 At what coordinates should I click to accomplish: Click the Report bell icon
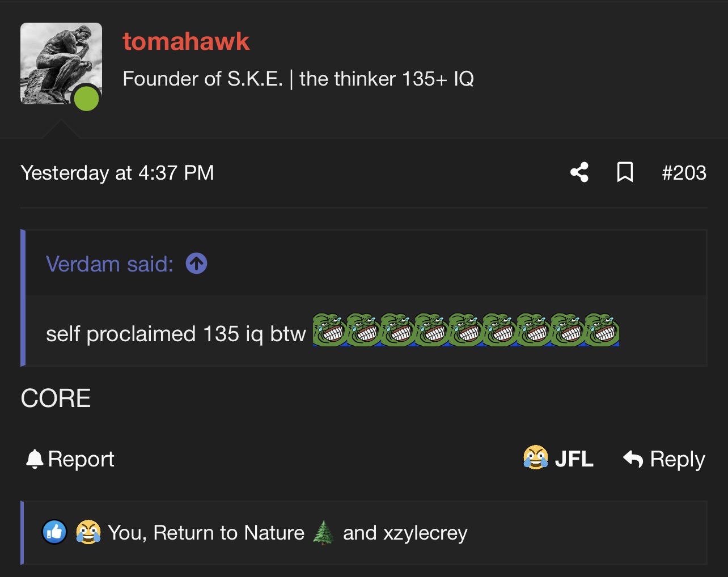(35, 459)
